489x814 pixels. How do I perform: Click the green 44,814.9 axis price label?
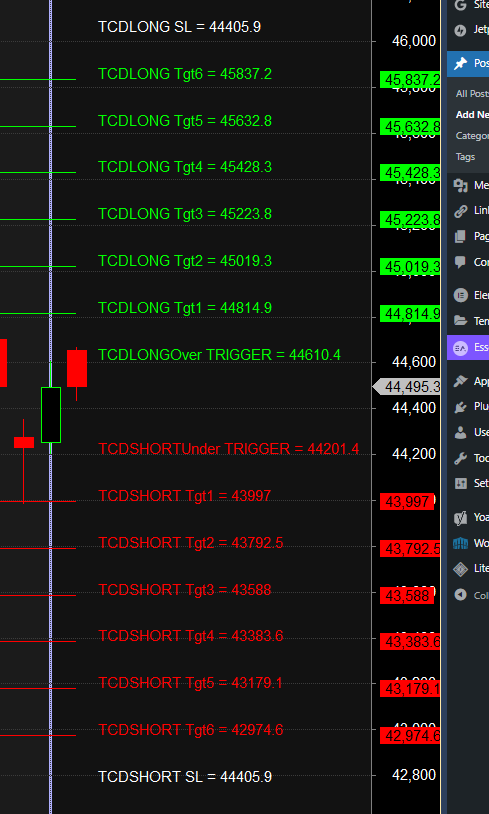pos(410,314)
